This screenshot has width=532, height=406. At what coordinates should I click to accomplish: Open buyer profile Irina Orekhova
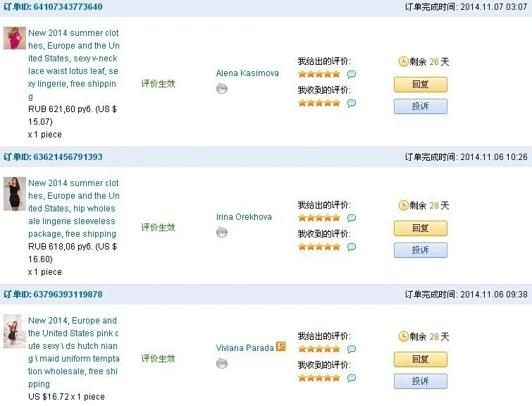244,217
